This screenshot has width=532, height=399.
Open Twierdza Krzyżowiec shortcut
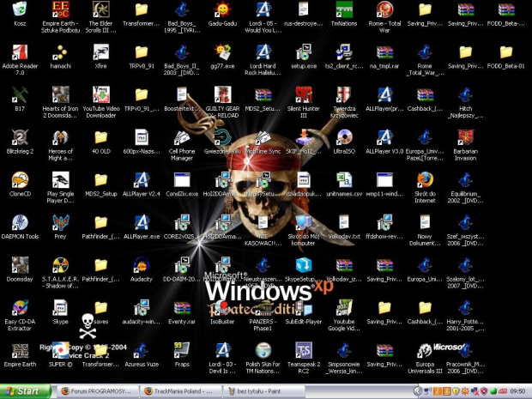(x=344, y=94)
